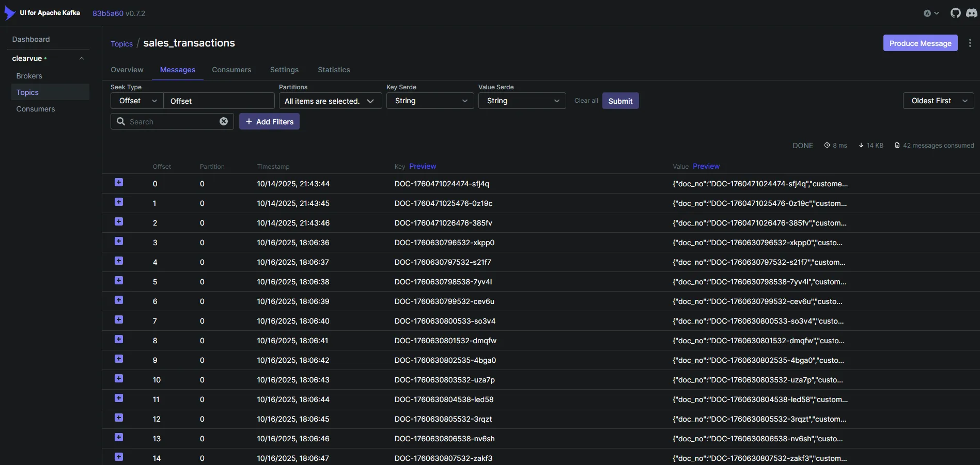
Task: Expand message row with offset 0
Action: (x=119, y=182)
